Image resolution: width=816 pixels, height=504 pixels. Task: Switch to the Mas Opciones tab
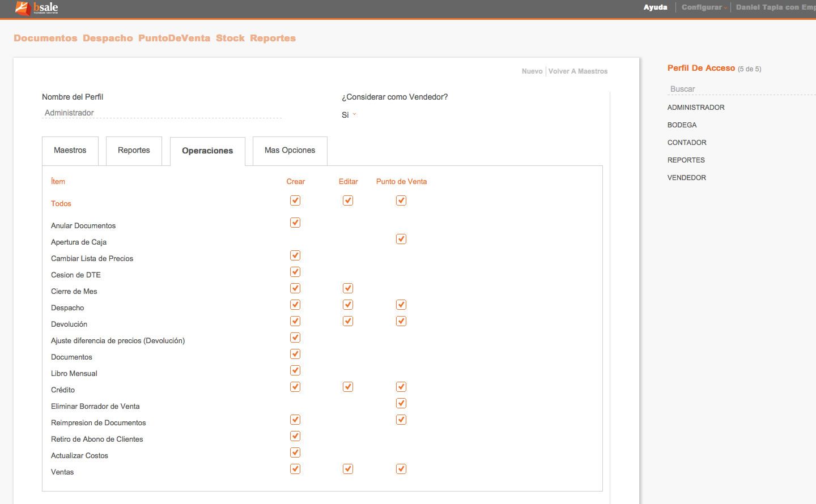(290, 151)
